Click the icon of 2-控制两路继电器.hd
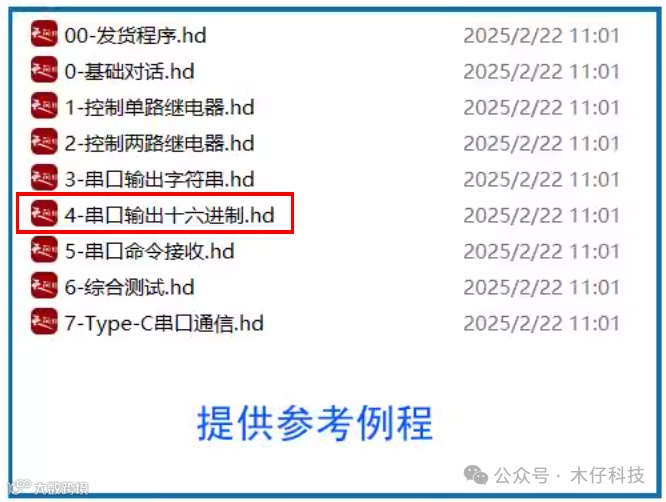 (44, 141)
